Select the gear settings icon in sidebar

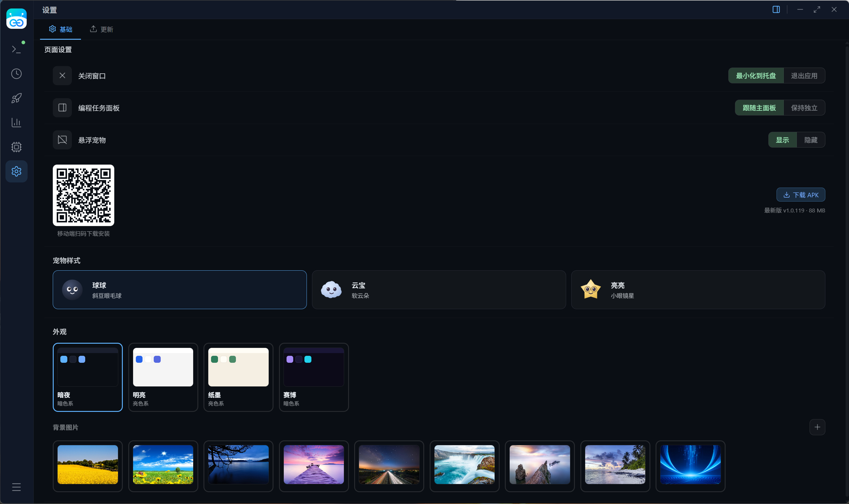(16, 171)
